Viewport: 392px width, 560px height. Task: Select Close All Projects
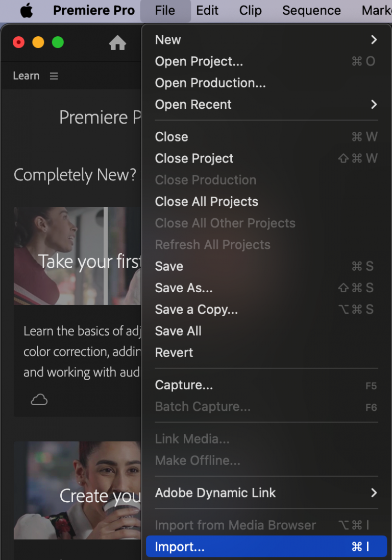pyautogui.click(x=206, y=201)
